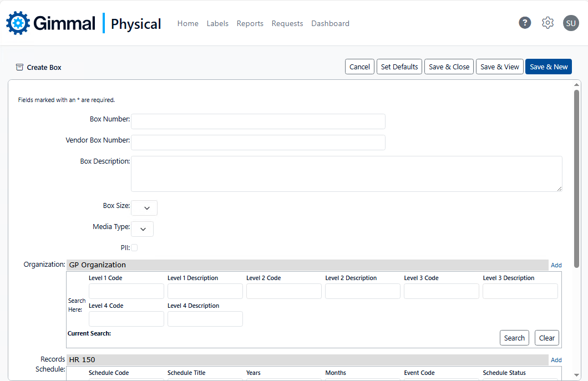Open the Reports menu
This screenshot has width=588, height=381.
click(x=250, y=23)
